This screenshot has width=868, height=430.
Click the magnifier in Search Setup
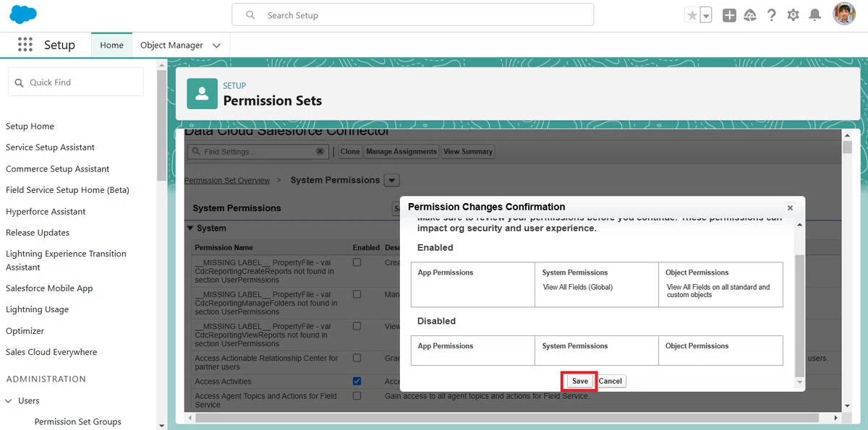pyautogui.click(x=250, y=15)
